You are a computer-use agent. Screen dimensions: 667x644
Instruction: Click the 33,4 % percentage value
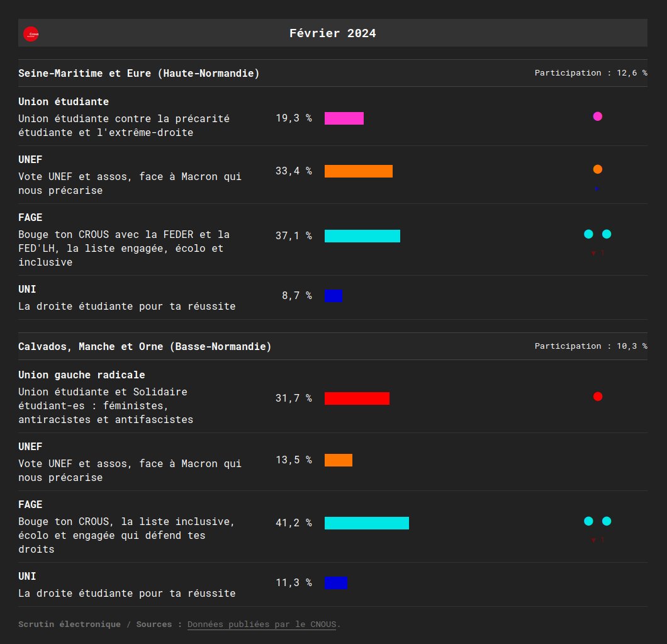[293, 171]
